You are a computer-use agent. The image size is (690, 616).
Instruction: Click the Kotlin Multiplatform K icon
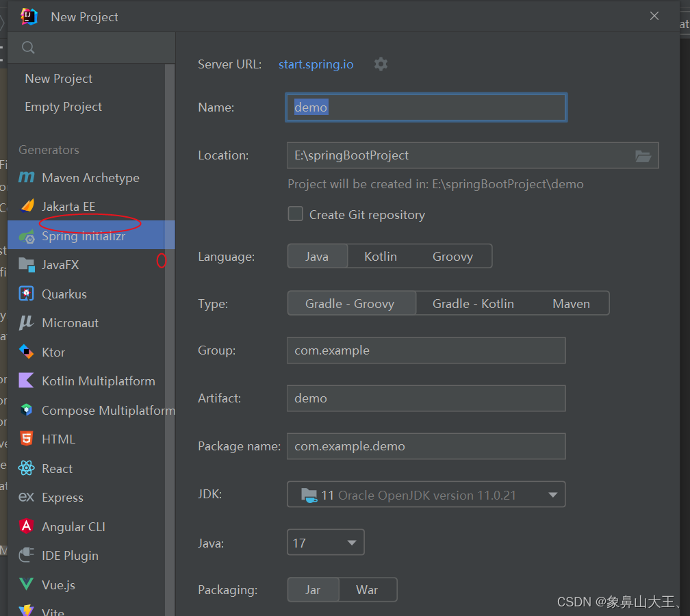pyautogui.click(x=27, y=381)
